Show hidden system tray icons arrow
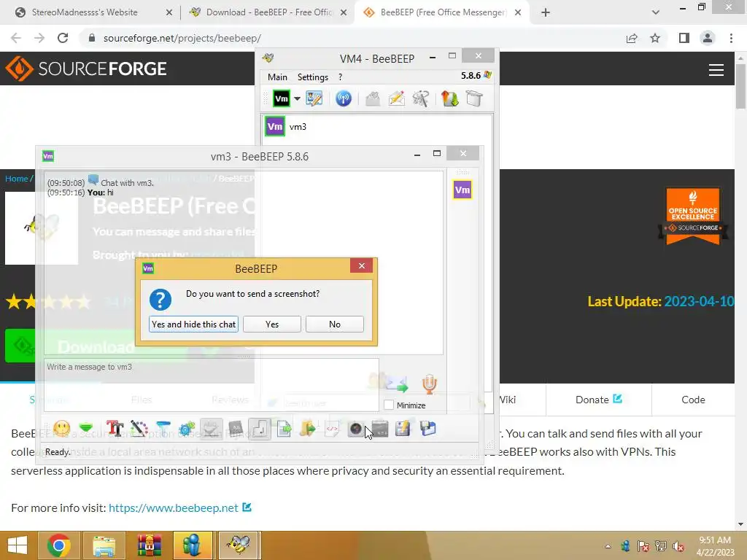This screenshot has height=560, width=747. [x=608, y=546]
